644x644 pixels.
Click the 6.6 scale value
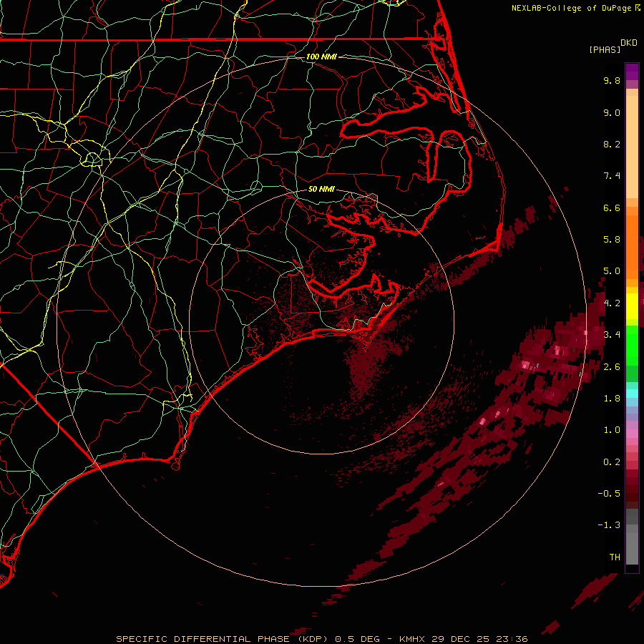(x=612, y=208)
